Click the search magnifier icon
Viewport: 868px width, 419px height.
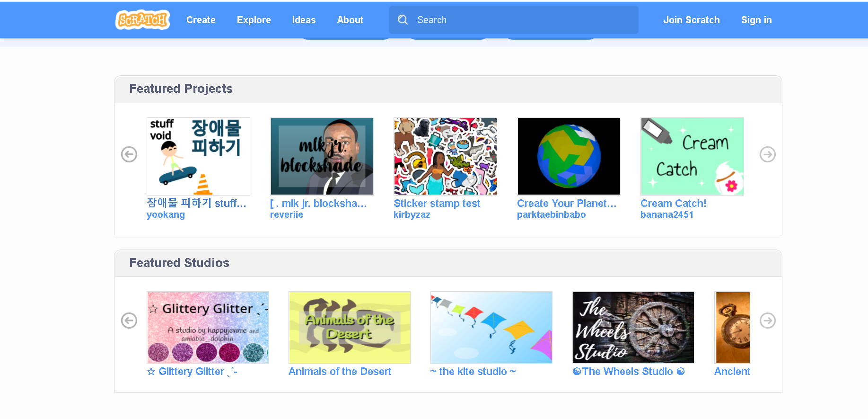[x=403, y=20]
